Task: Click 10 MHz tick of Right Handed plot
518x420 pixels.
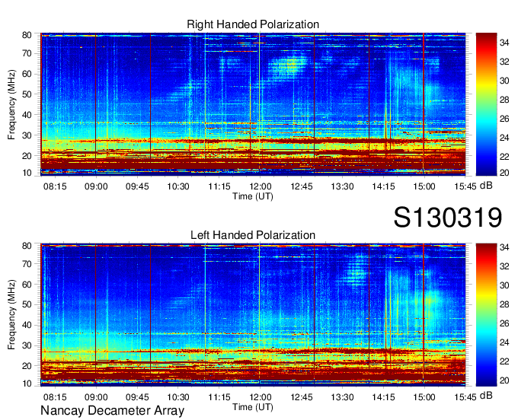Action: (x=27, y=173)
